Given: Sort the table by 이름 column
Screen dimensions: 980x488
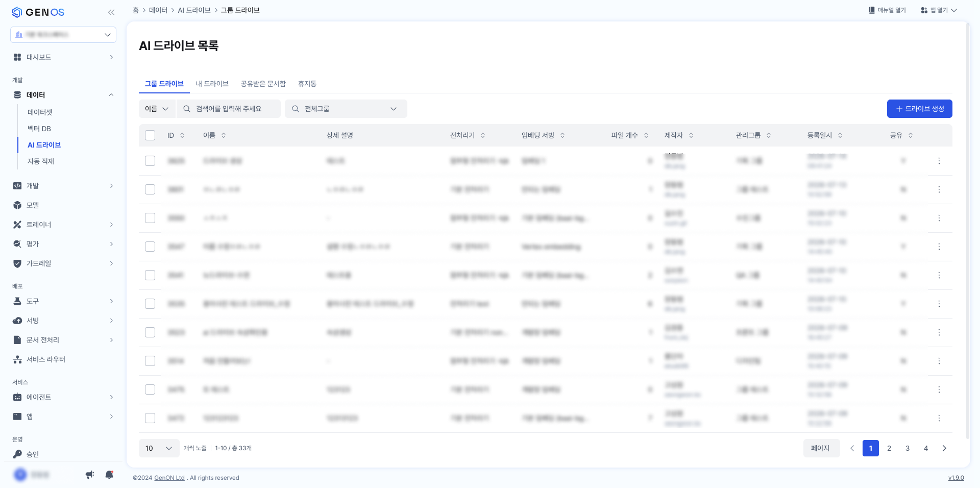Looking at the screenshot, I should coord(224,135).
